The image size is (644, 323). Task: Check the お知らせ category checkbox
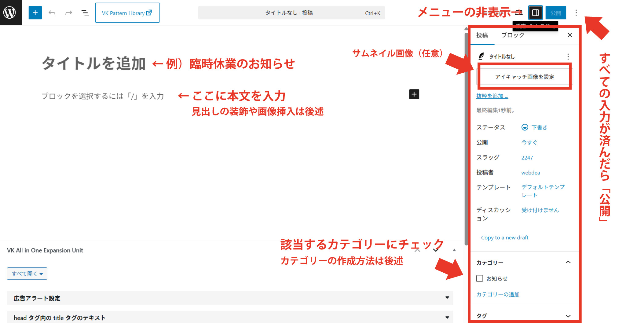[480, 278]
